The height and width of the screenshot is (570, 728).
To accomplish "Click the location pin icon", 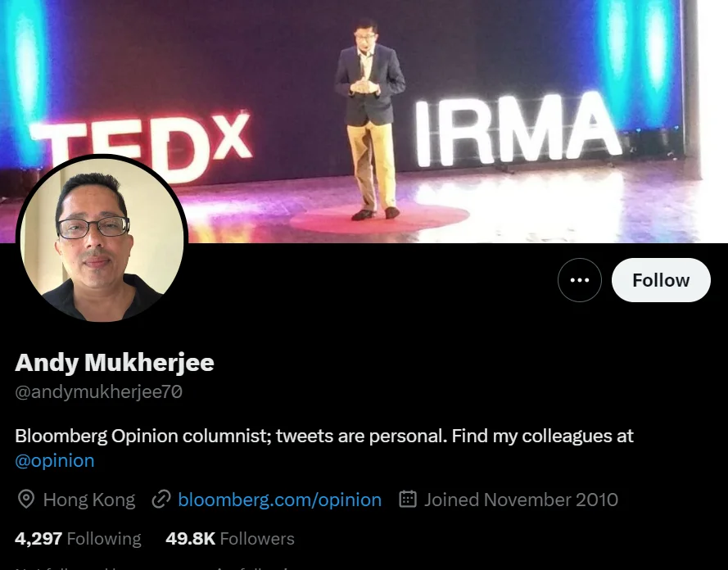I will [26, 500].
